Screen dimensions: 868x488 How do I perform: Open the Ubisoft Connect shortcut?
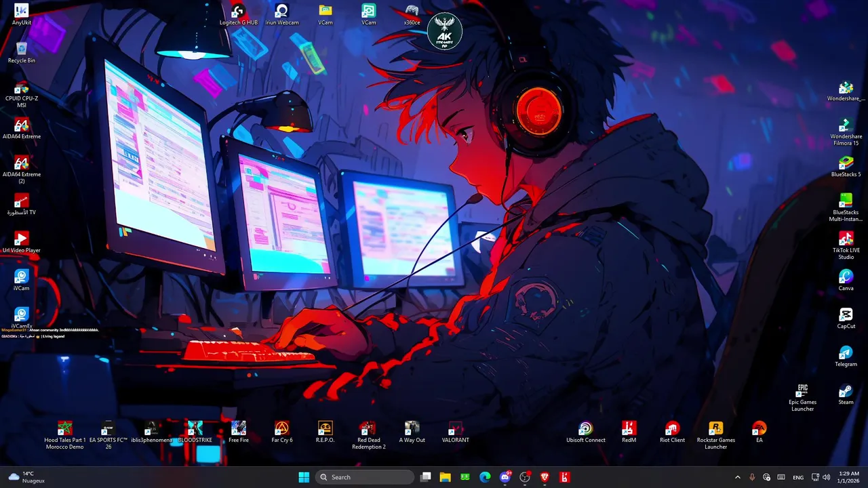coord(586,432)
